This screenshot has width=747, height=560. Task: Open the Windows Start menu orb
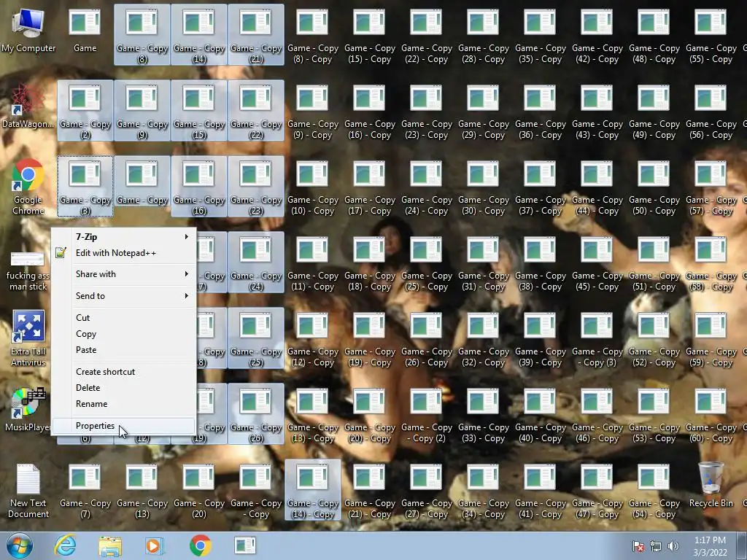(x=19, y=545)
